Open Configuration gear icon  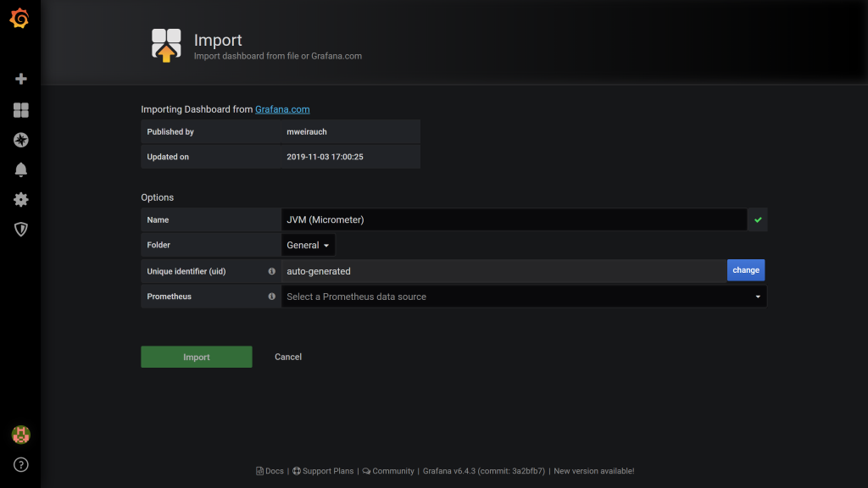coord(21,200)
